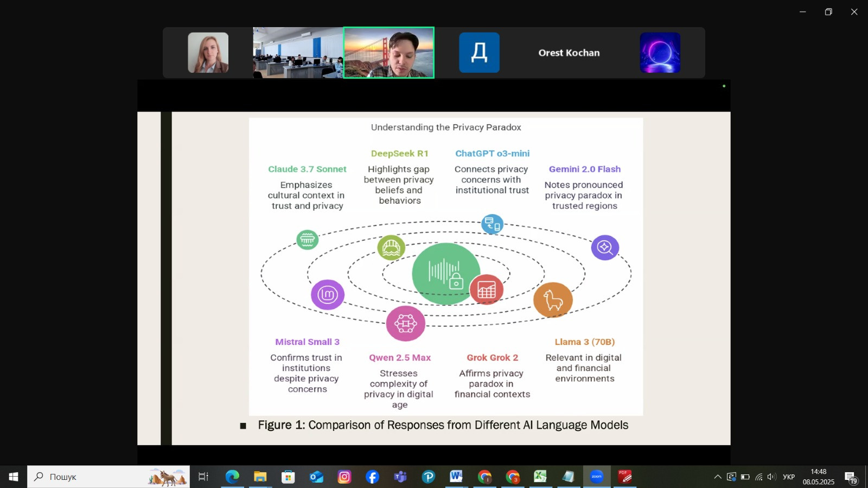This screenshot has height=488, width=868.
Task: Open Task View from the taskbar
Action: 203,477
